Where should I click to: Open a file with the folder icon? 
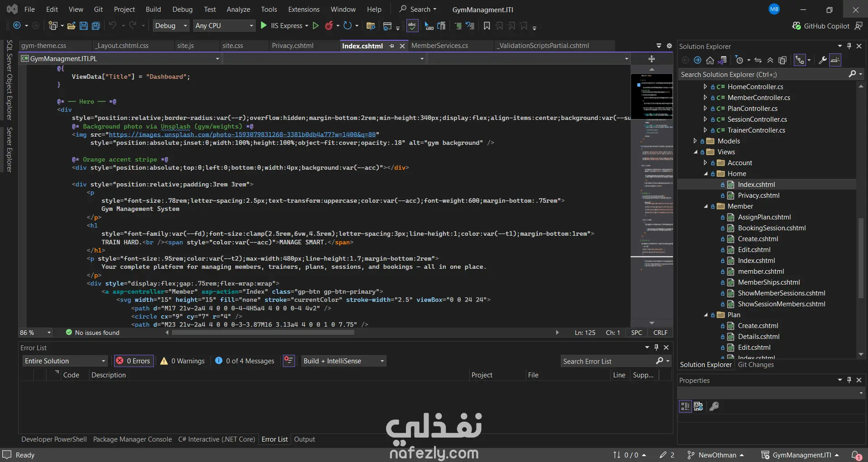point(71,26)
